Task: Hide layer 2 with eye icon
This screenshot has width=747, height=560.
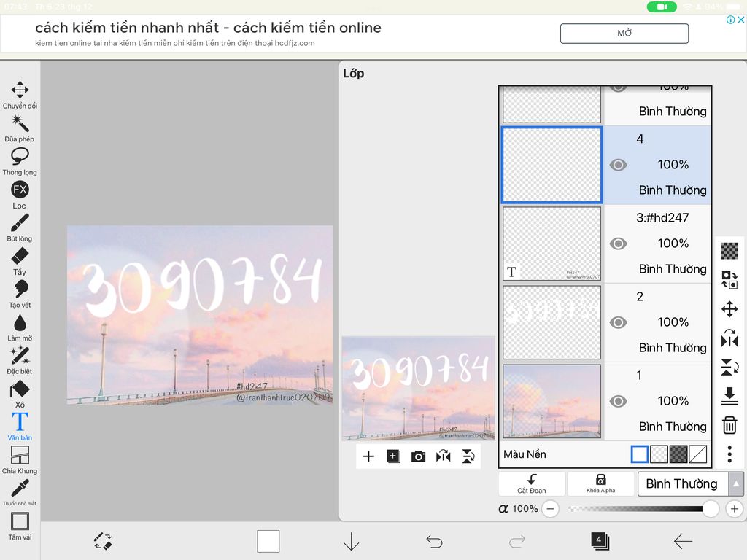Action: (x=619, y=322)
